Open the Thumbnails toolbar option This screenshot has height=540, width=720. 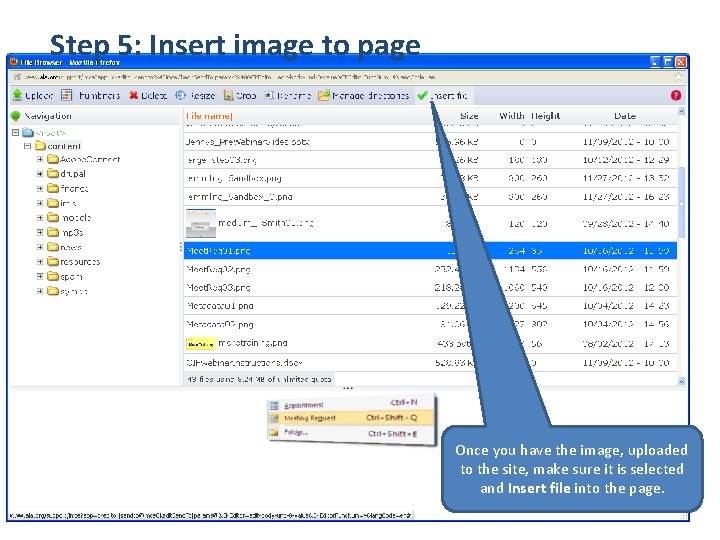(x=91, y=96)
